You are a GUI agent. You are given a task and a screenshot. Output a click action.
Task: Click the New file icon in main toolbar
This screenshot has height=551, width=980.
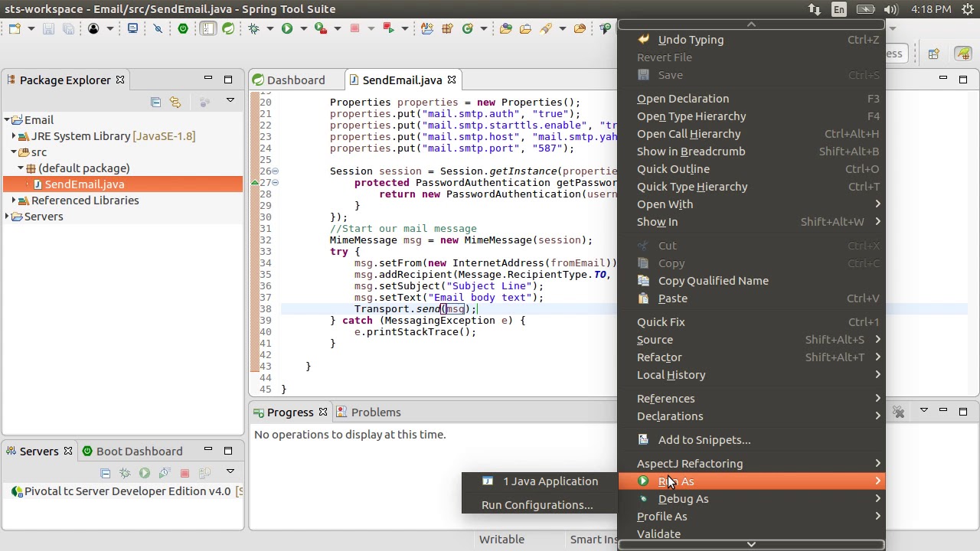click(x=15, y=28)
